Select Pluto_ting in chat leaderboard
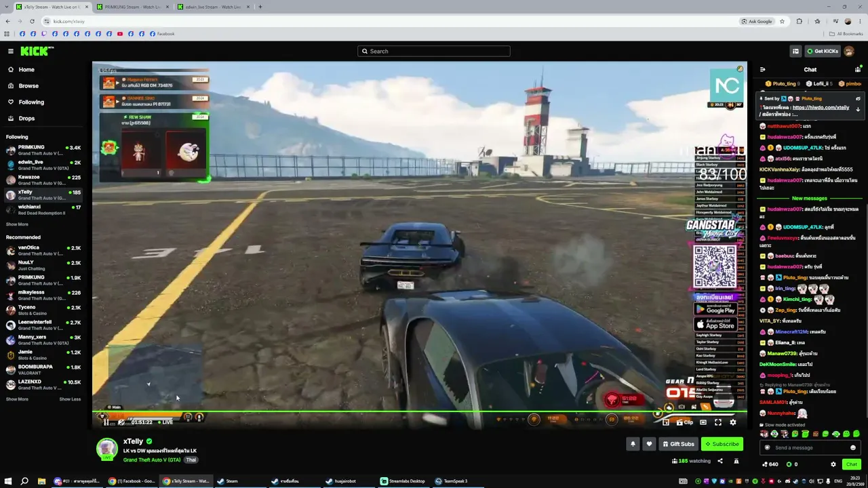 point(782,83)
